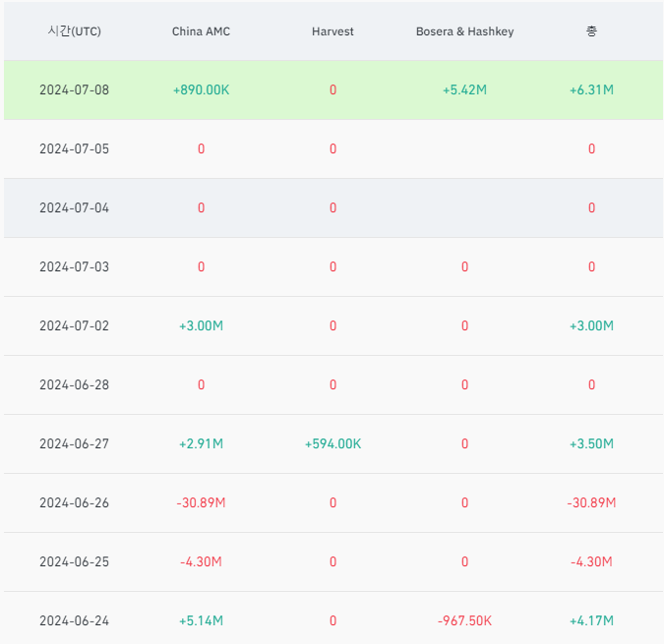
Task: Click the +5.14M China AMC value
Action: [201, 620]
